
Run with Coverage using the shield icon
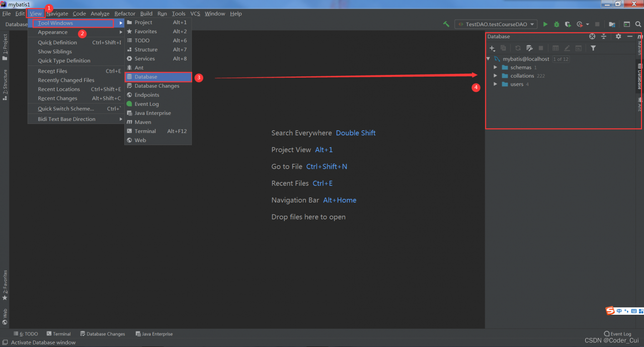pos(568,24)
